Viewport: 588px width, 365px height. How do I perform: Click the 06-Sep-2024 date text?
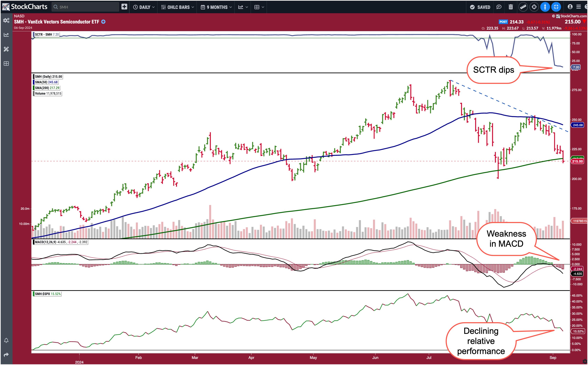(x=23, y=28)
